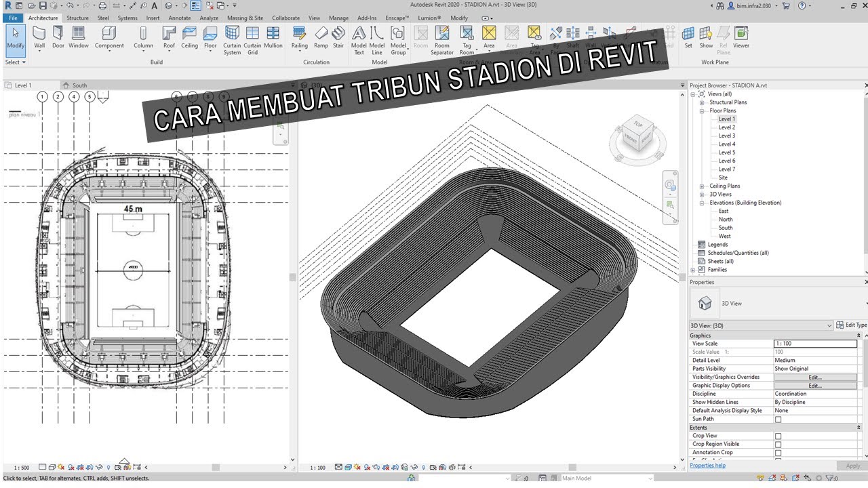Open the Annotate ribbon tab
Image resolution: width=868 pixels, height=488 pixels.
coord(180,18)
